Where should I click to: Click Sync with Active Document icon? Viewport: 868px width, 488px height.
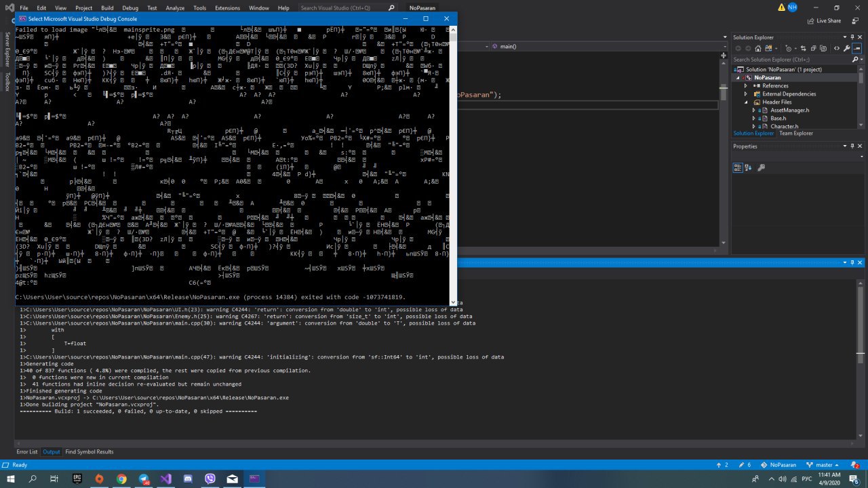[x=803, y=48]
